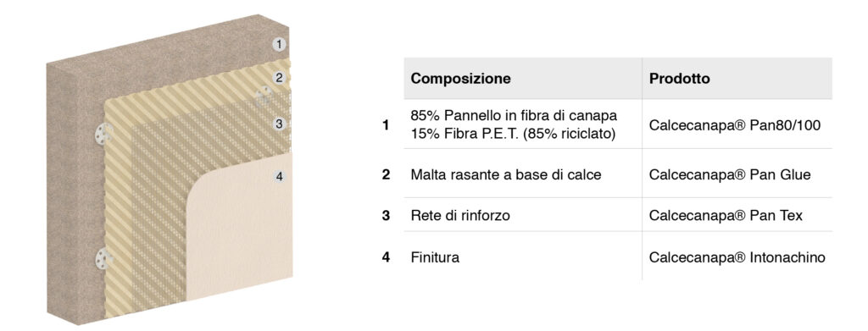868x331 pixels.
Task: Click the round fastener near marker 2
Action: coord(264,97)
